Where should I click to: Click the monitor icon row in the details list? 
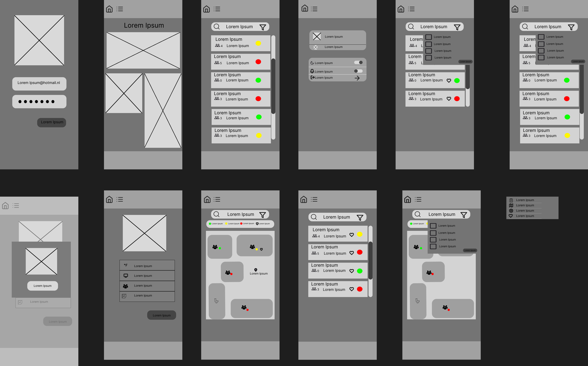click(x=147, y=275)
